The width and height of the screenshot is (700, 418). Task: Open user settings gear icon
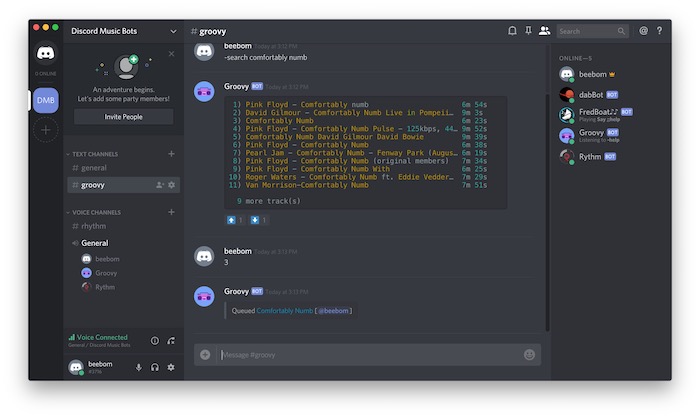pos(171,367)
